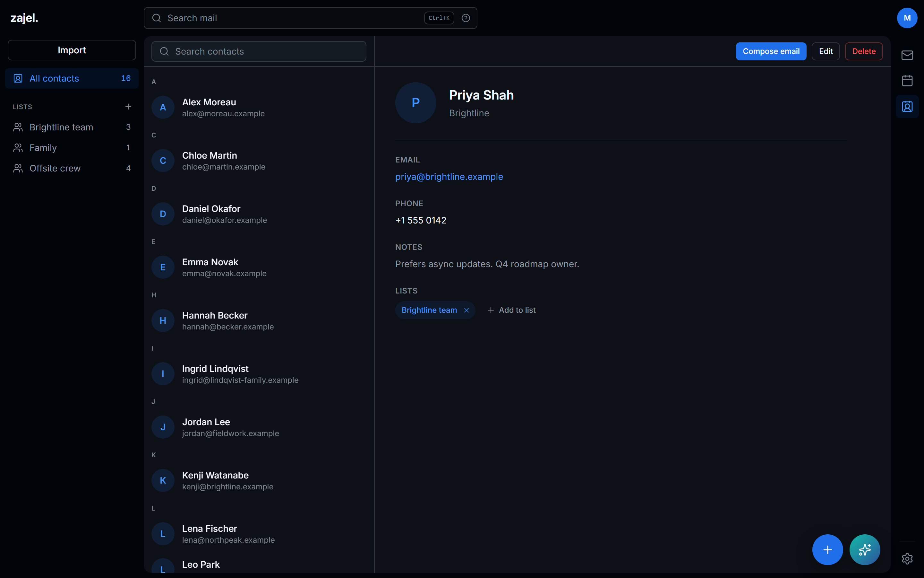Click the Ctrl+K shortcut badge
This screenshot has height=578, width=924.
tap(439, 18)
